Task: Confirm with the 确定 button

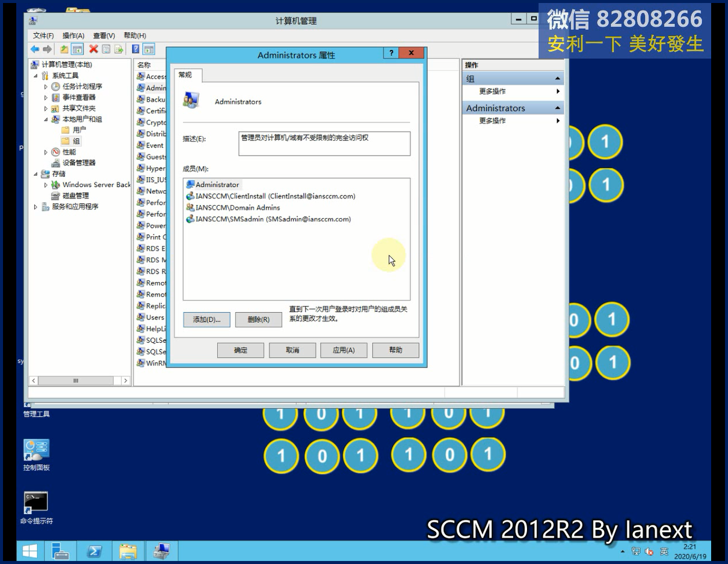Action: [241, 350]
